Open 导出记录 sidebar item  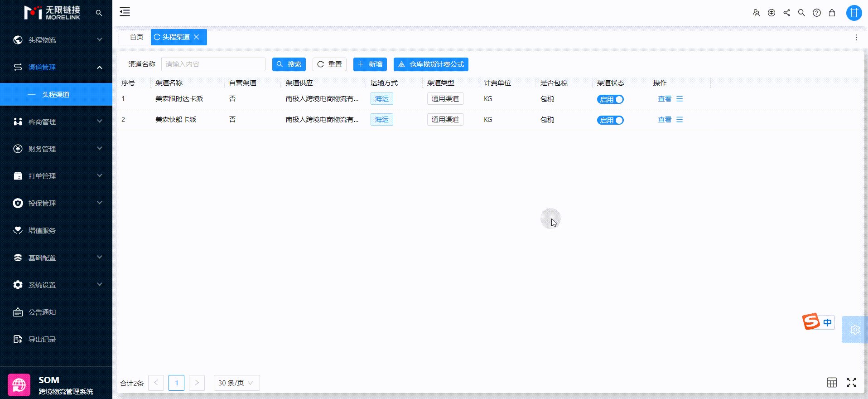[x=56, y=339]
